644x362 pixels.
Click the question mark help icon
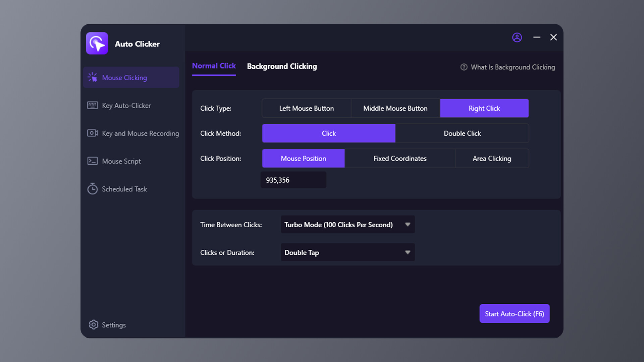(464, 67)
